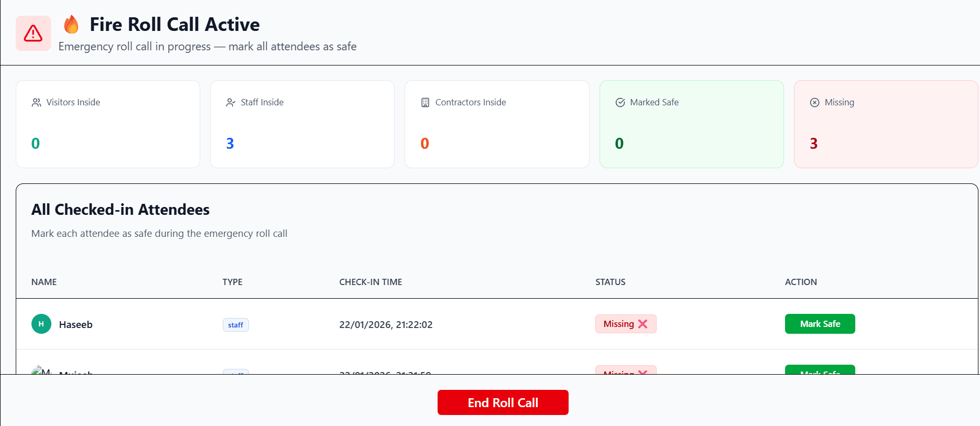Click the Visitors Inside people icon

tap(37, 102)
